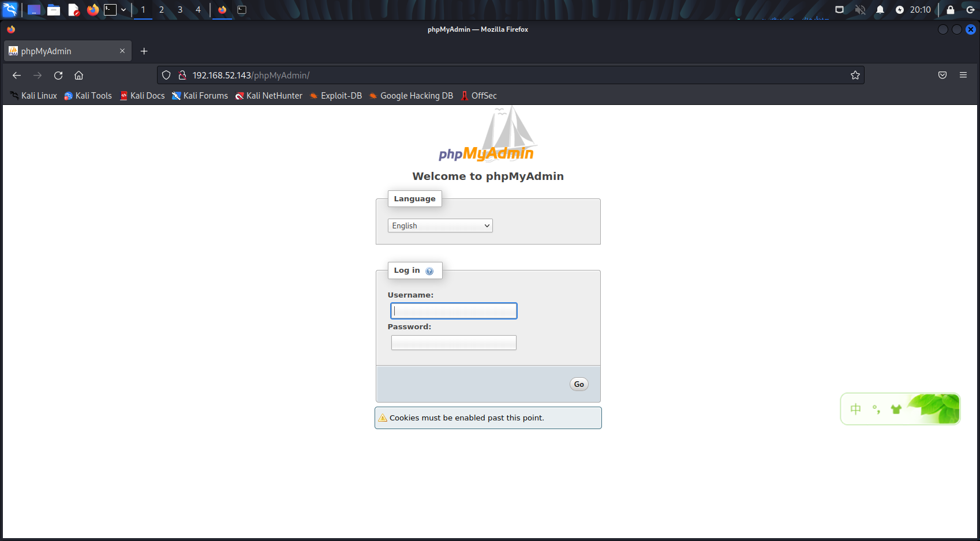Open login help documentation icon
Viewport: 980px width, 541px height.
[x=429, y=271]
